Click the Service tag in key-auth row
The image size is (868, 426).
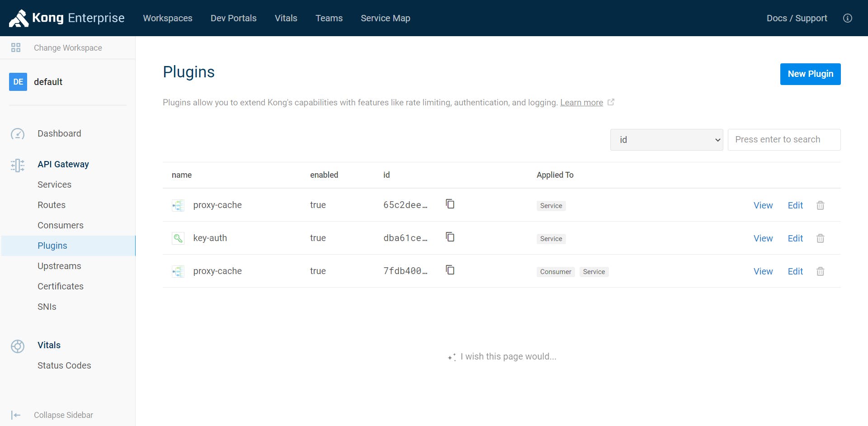[551, 239]
